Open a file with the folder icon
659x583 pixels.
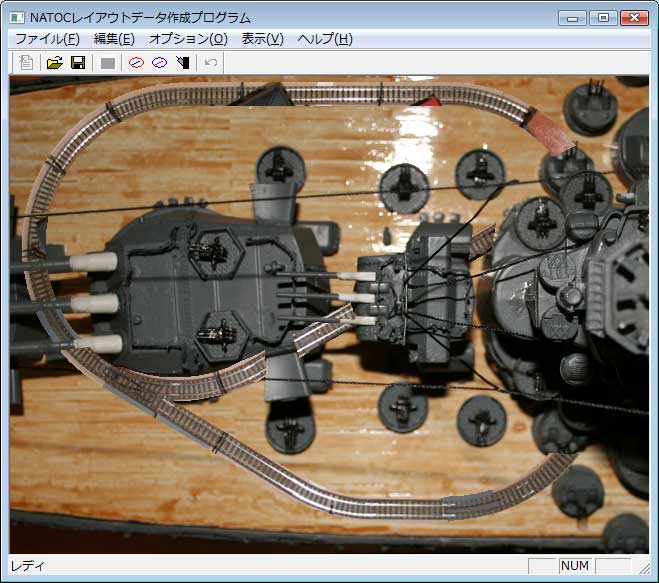[x=55, y=63]
